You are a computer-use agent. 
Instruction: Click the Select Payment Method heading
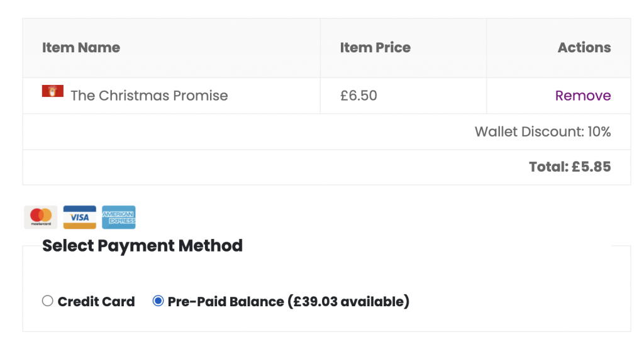142,245
